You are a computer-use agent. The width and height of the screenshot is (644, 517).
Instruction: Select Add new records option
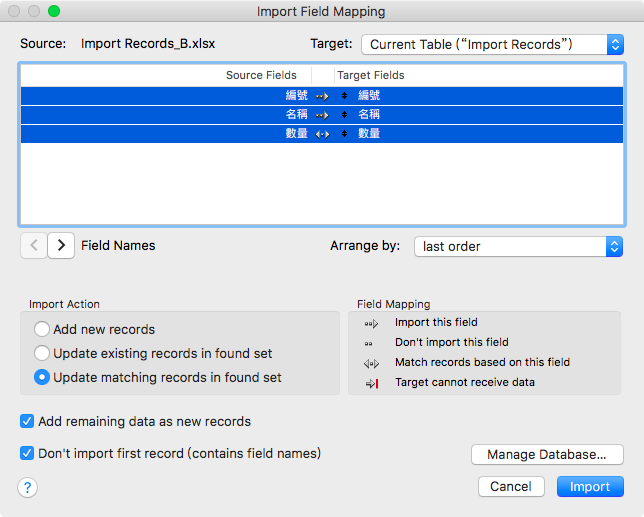(x=42, y=329)
